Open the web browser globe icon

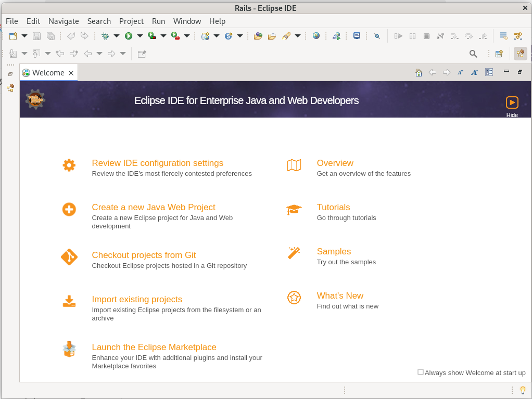click(x=316, y=35)
